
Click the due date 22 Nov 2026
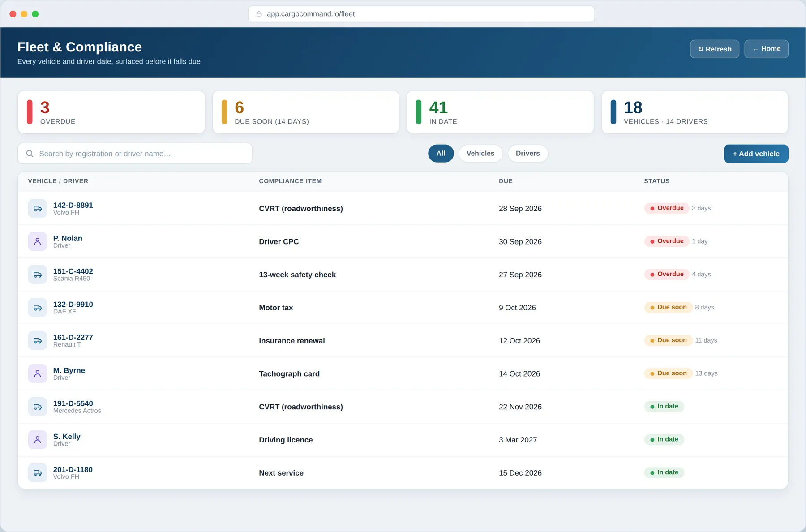[x=520, y=407]
